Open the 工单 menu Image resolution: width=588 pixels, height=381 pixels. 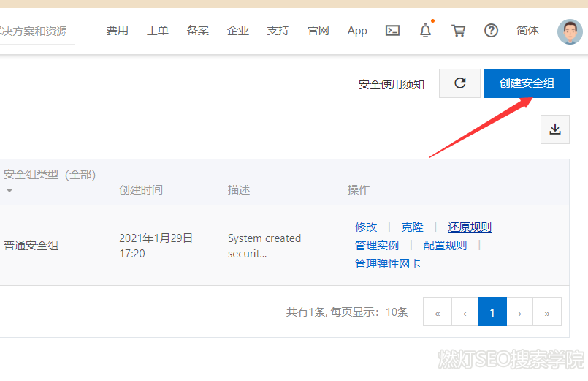tap(157, 31)
